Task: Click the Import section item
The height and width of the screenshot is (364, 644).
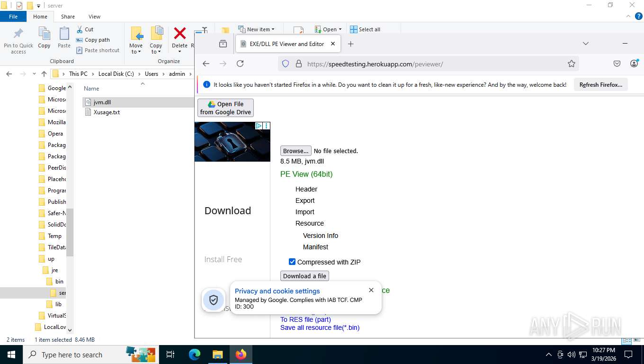Action: (x=305, y=212)
